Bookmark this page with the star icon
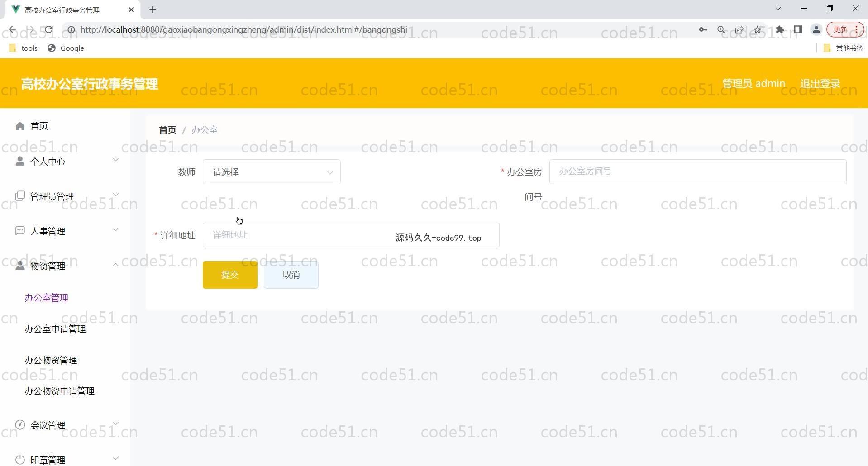This screenshot has height=466, width=868. click(x=758, y=30)
